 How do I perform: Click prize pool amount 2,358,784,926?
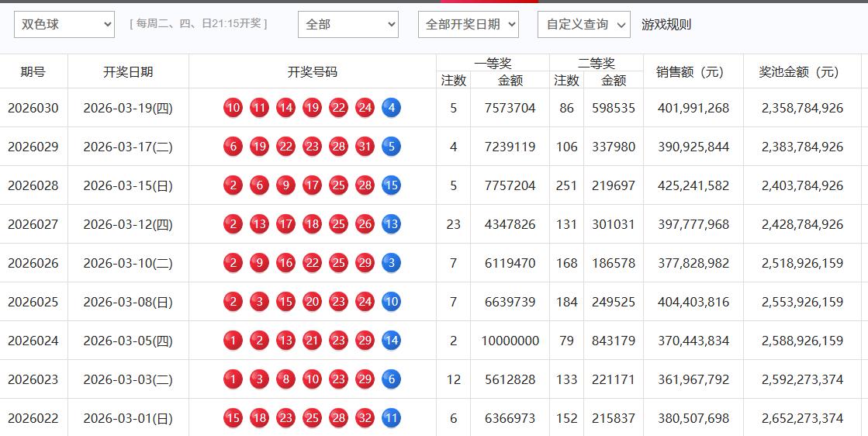click(x=802, y=108)
